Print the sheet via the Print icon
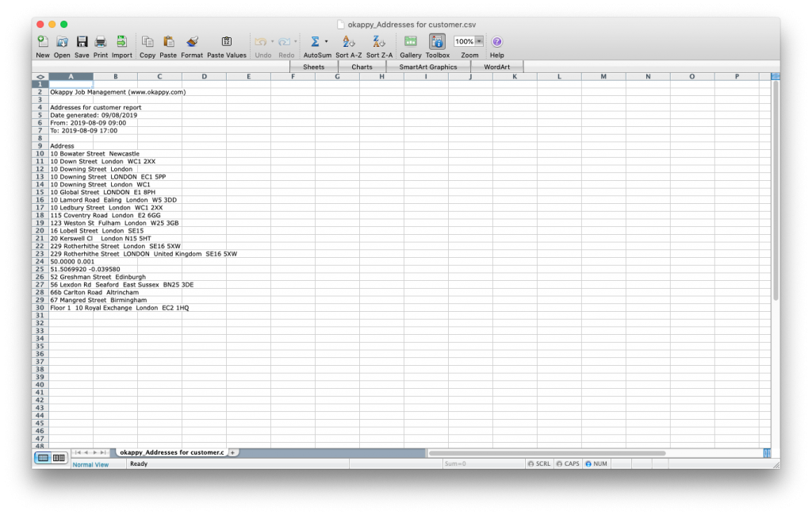Viewport: 812px width, 515px height. pyautogui.click(x=101, y=42)
